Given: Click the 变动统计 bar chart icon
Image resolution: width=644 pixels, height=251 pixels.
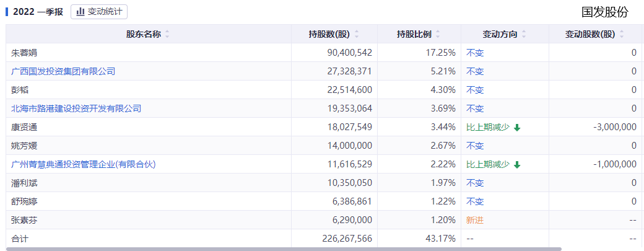Looking at the screenshot, I should [x=80, y=11].
